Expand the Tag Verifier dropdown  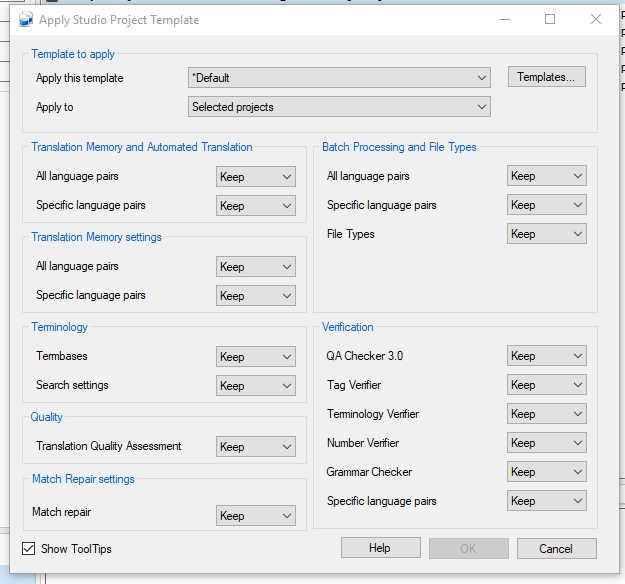pyautogui.click(x=547, y=385)
